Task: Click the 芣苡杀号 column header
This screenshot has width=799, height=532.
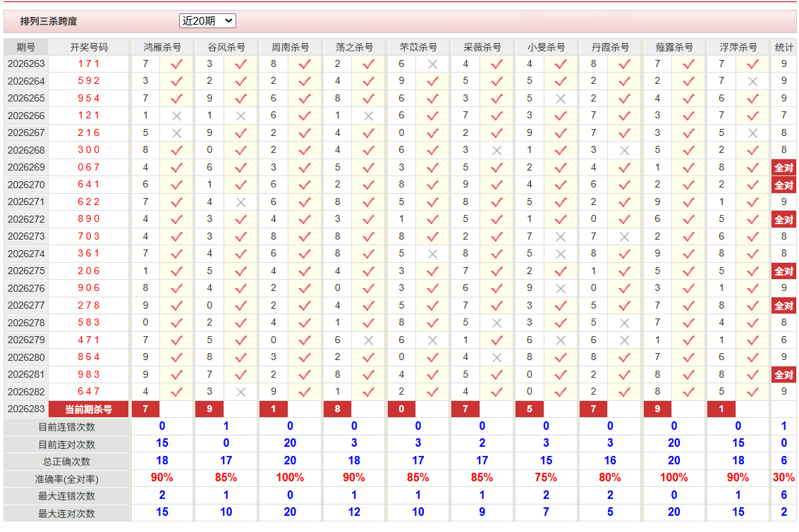Action: (x=418, y=47)
